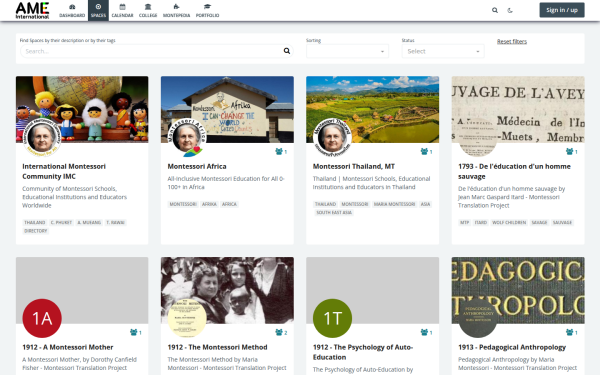Open the Spaces tab

[98, 10]
